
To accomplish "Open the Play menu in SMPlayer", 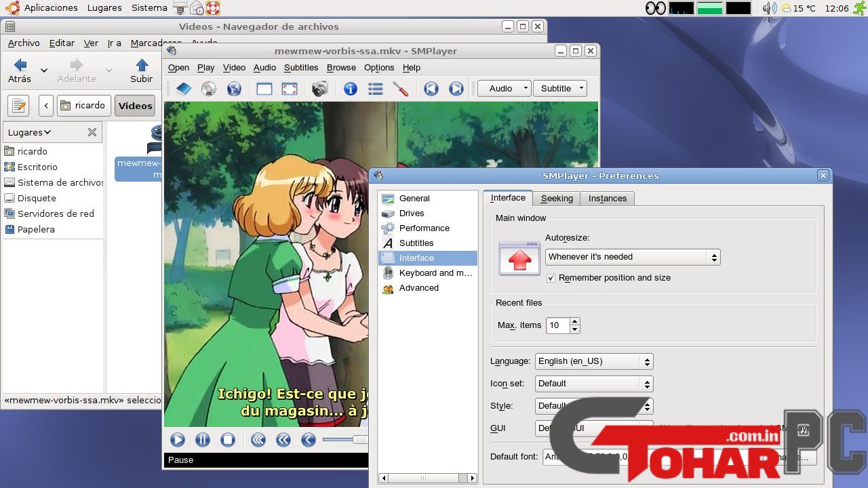I will [x=205, y=68].
